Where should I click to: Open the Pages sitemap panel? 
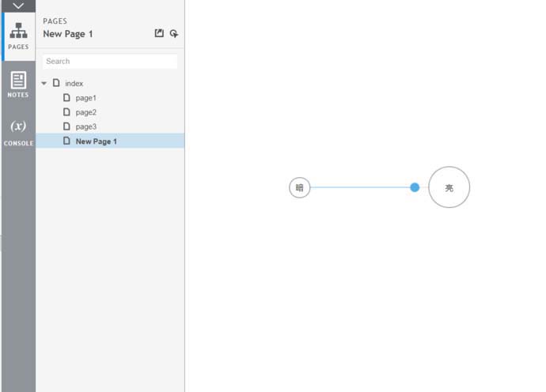point(17,36)
